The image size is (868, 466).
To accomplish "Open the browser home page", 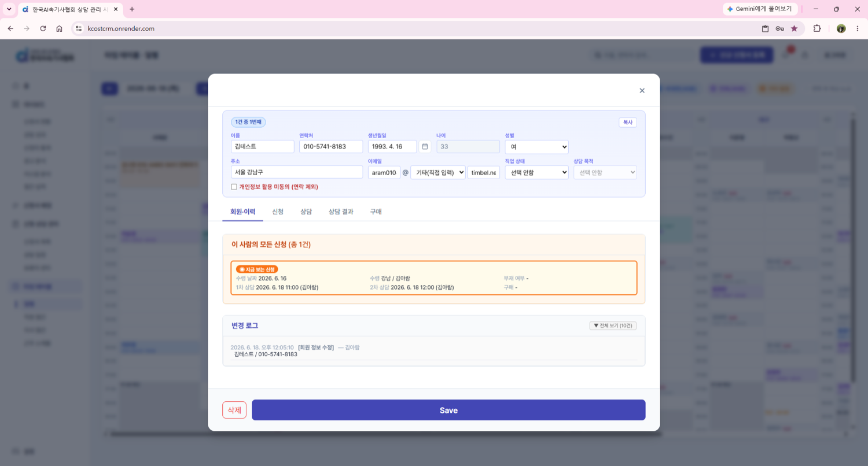I will coord(59,28).
